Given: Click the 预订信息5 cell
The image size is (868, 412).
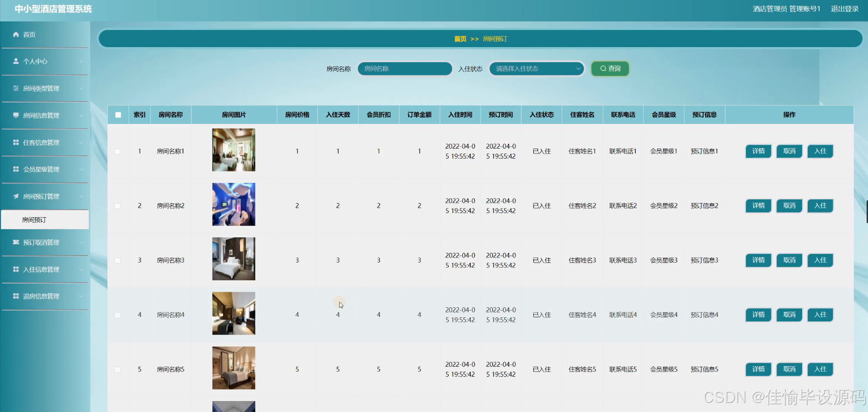Looking at the screenshot, I should [x=704, y=369].
